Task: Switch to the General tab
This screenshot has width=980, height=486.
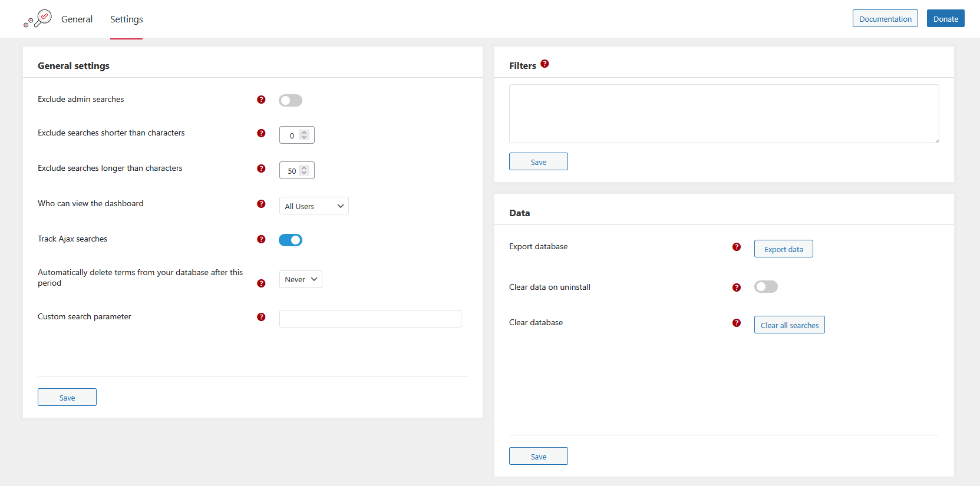Action: click(x=77, y=19)
